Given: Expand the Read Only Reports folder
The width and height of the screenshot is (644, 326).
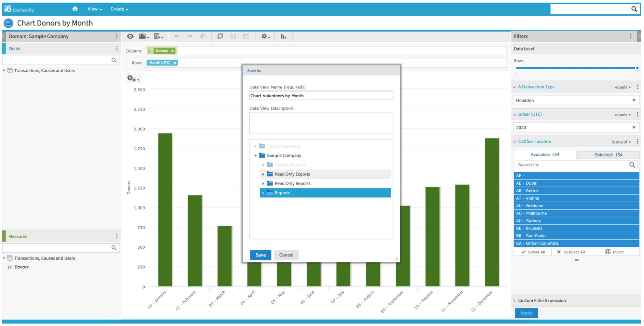Looking at the screenshot, I should [263, 184].
